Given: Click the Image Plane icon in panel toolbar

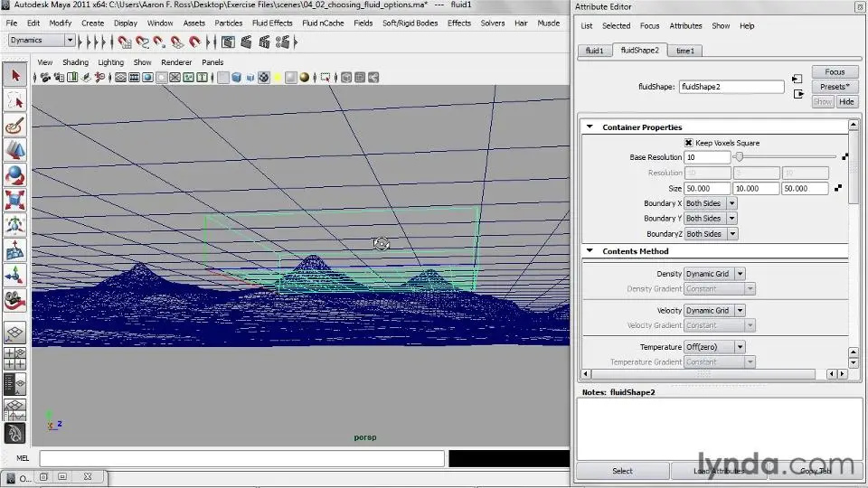Looking at the screenshot, I should point(86,78).
